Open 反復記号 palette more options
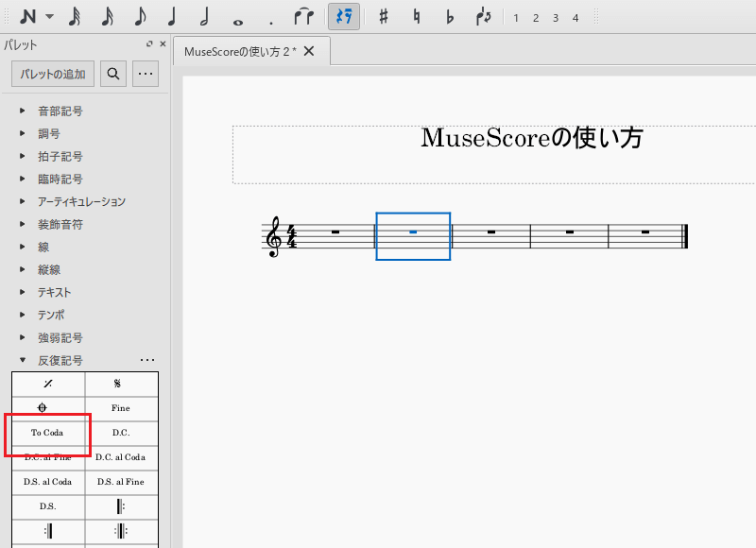Screen dimensions: 756x548 coord(147,360)
